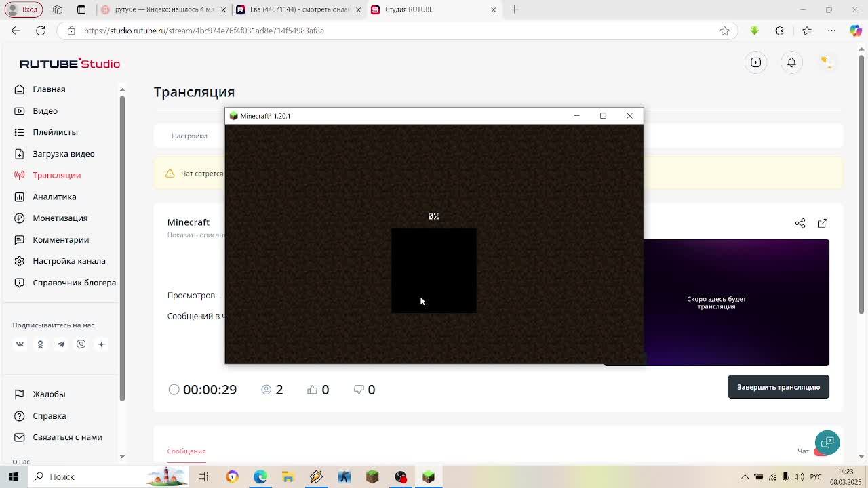
Task: Click the green download extension icon
Action: (755, 30)
